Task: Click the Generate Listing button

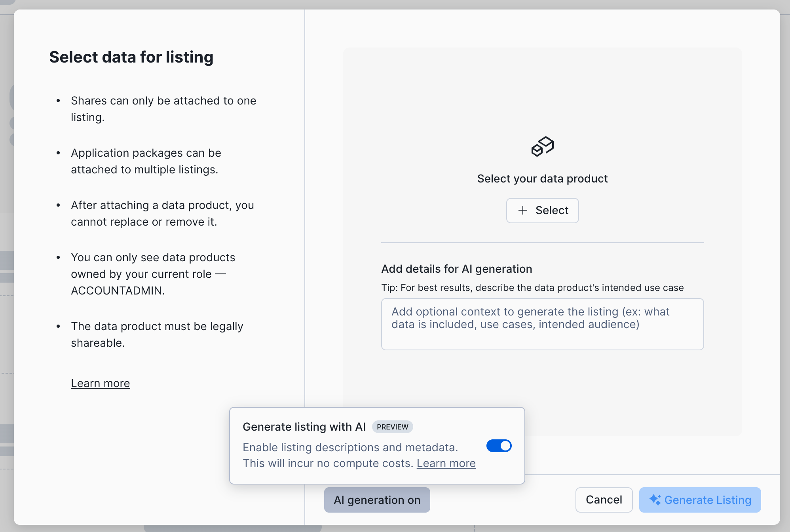Action: pos(700,500)
